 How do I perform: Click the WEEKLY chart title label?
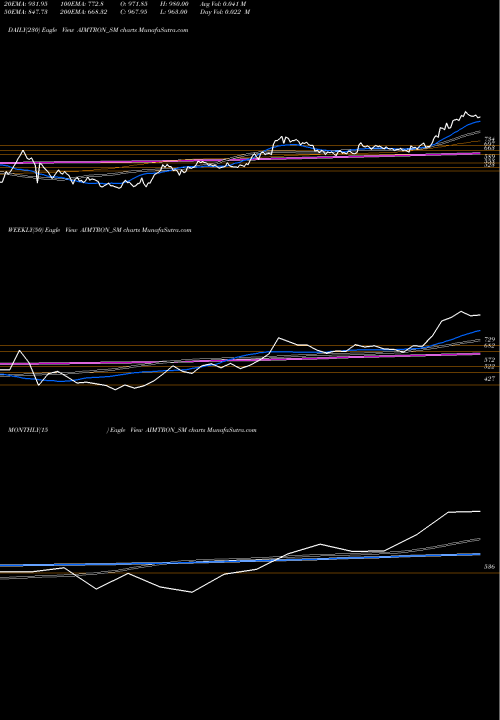[100, 230]
